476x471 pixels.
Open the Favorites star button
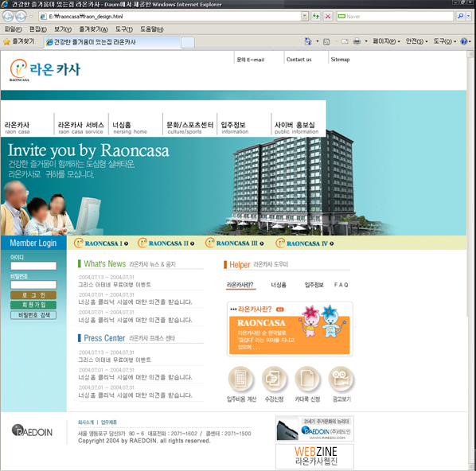[19, 41]
